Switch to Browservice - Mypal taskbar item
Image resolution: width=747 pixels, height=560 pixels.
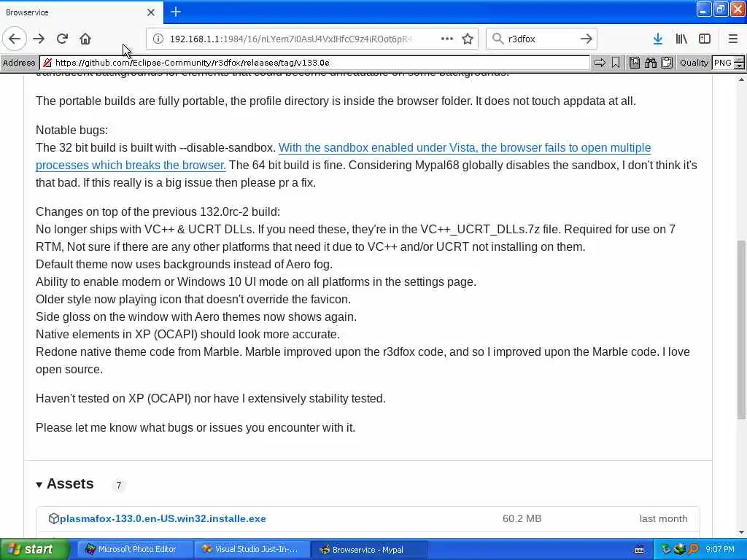(x=368, y=549)
